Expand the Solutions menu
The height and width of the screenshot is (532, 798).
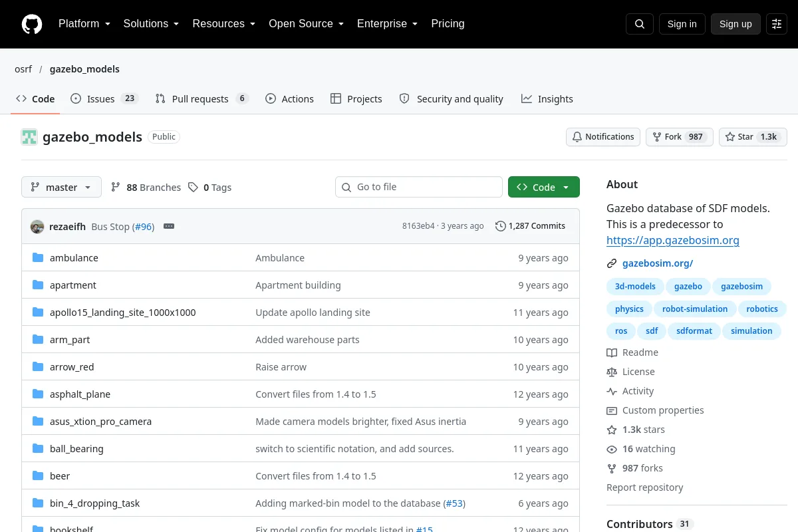pos(151,24)
